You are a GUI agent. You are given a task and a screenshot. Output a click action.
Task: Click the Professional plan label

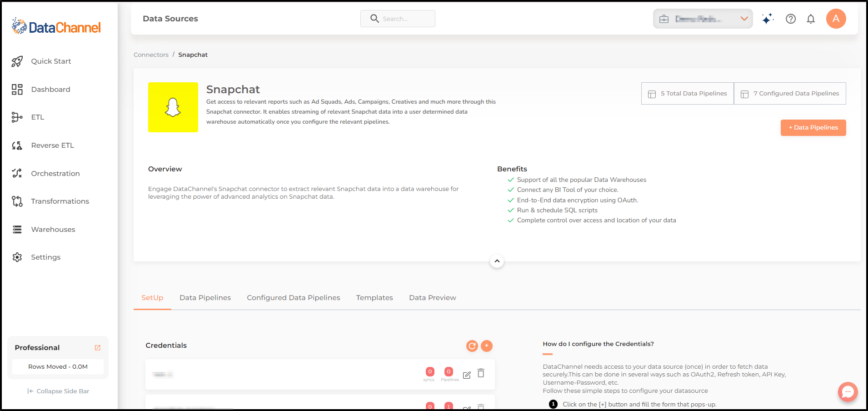point(37,348)
